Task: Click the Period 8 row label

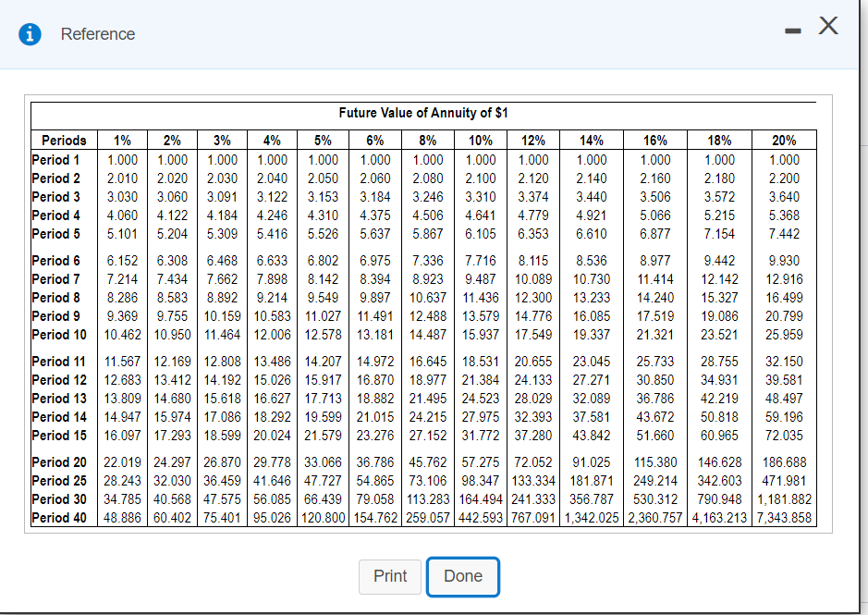Action: 55,298
